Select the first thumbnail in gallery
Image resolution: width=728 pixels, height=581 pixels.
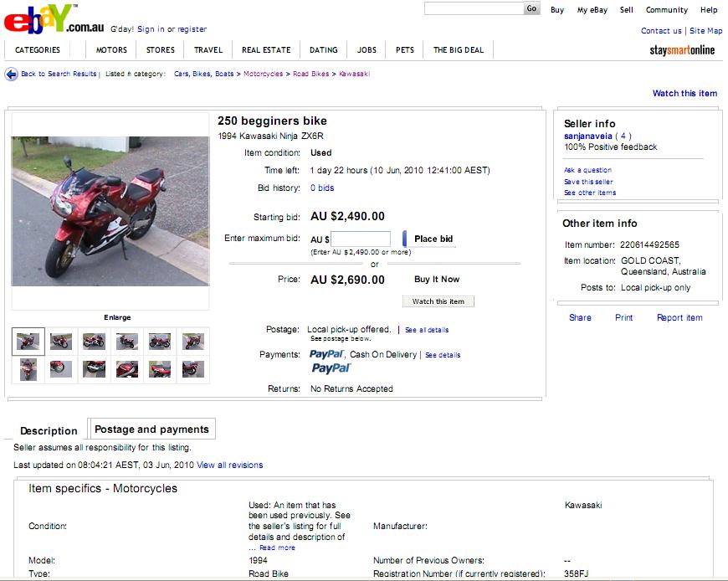pos(28,342)
